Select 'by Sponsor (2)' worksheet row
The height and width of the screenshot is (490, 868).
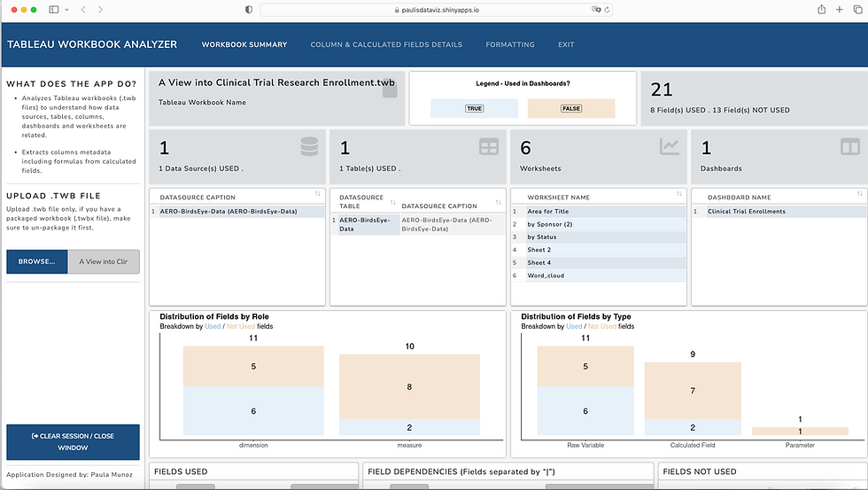coord(599,224)
